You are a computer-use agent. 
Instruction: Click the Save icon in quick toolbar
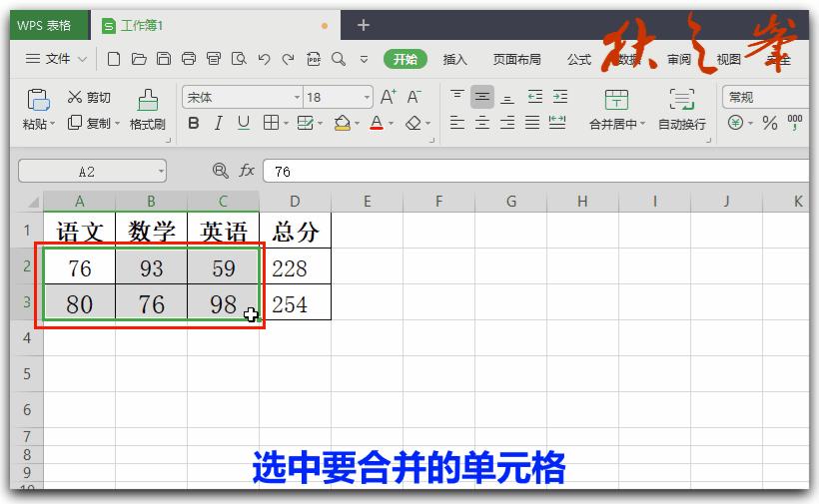point(164,59)
